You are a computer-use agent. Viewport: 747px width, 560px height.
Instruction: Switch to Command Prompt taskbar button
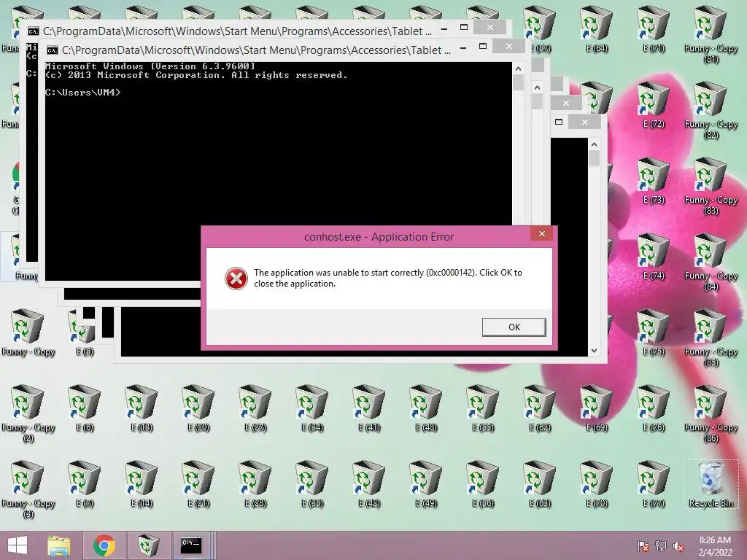tap(192, 545)
